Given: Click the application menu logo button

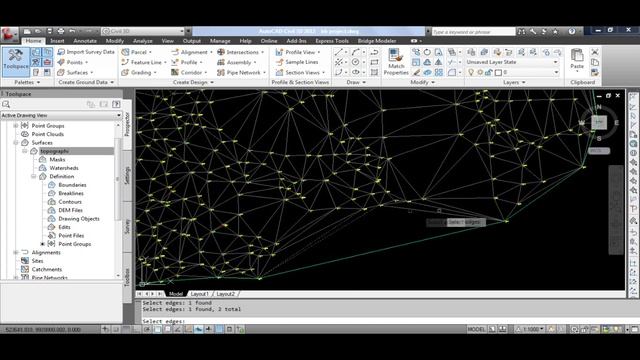Looking at the screenshot, I should pos(9,34).
